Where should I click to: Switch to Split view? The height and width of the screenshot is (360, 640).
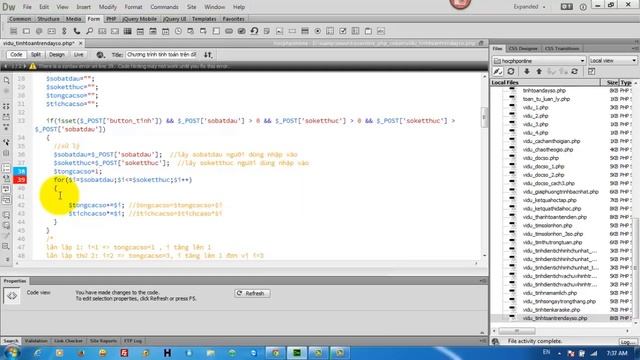[x=36, y=55]
